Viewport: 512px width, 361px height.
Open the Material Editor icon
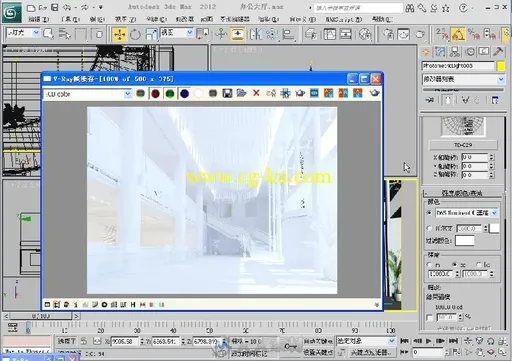coord(365,34)
